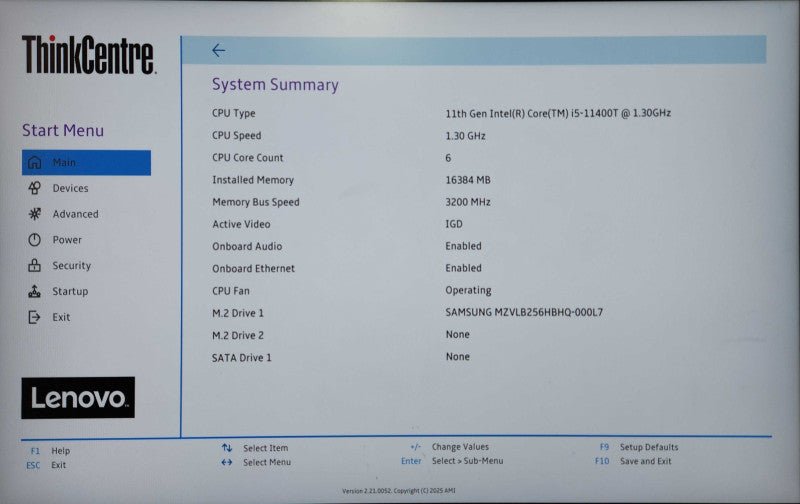The height and width of the screenshot is (504, 800).
Task: Click the Power icon in sidebar
Action: (34, 240)
